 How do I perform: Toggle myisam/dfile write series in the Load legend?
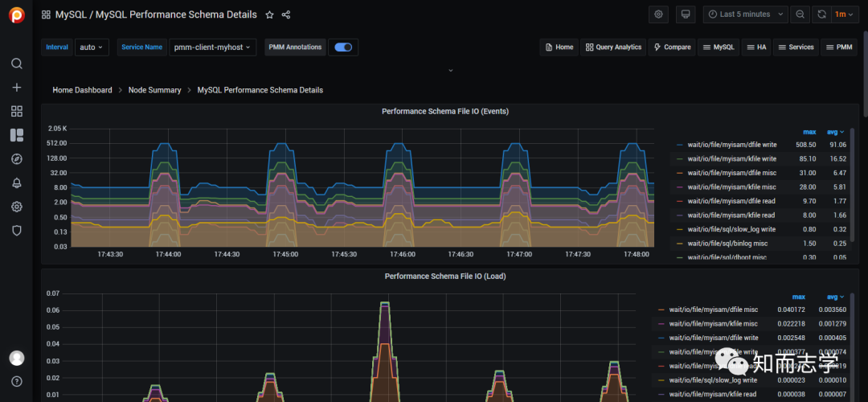pos(714,338)
